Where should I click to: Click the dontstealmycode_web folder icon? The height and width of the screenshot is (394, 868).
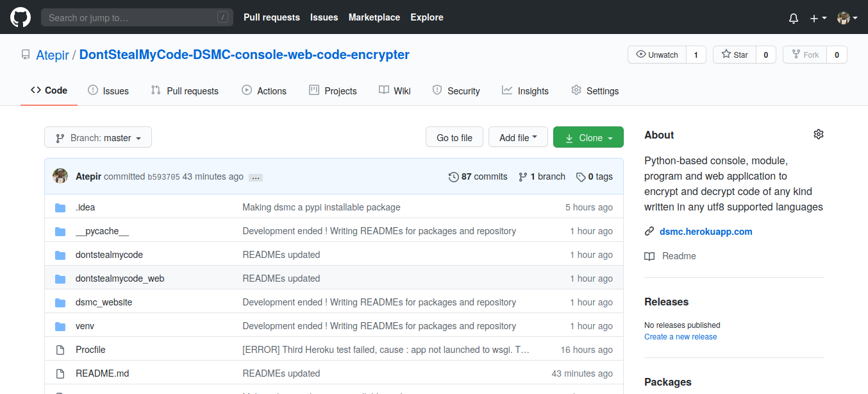click(x=60, y=278)
